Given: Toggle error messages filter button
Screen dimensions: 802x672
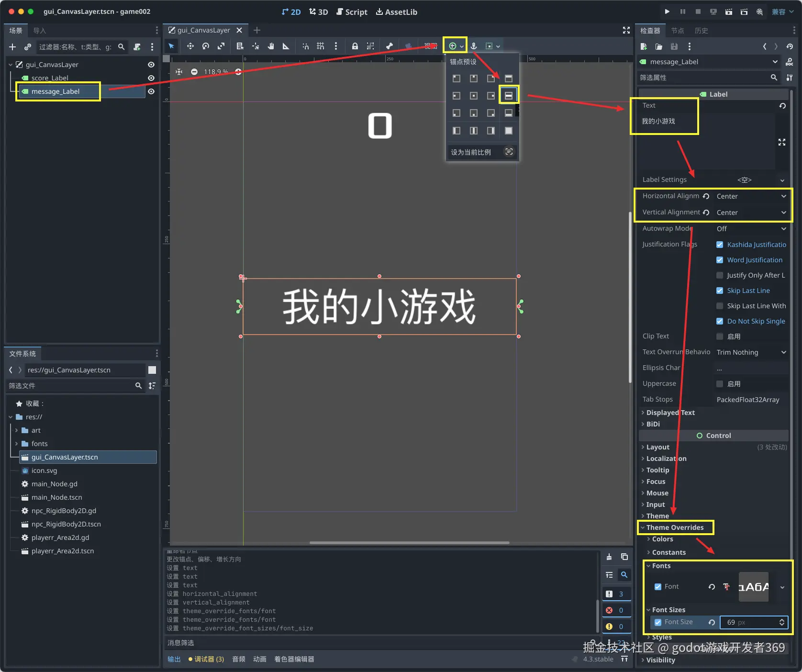Looking at the screenshot, I should point(616,610).
